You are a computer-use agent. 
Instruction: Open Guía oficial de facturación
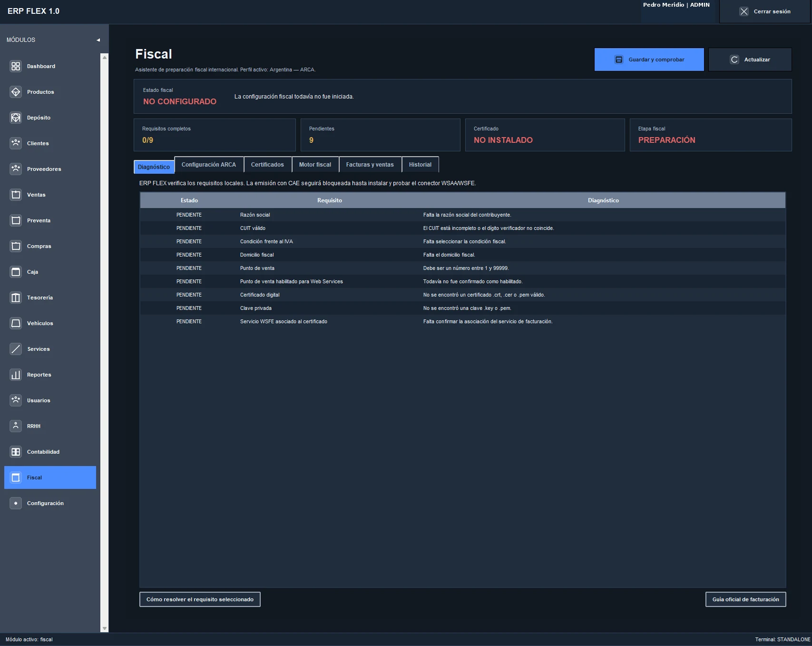pos(745,599)
